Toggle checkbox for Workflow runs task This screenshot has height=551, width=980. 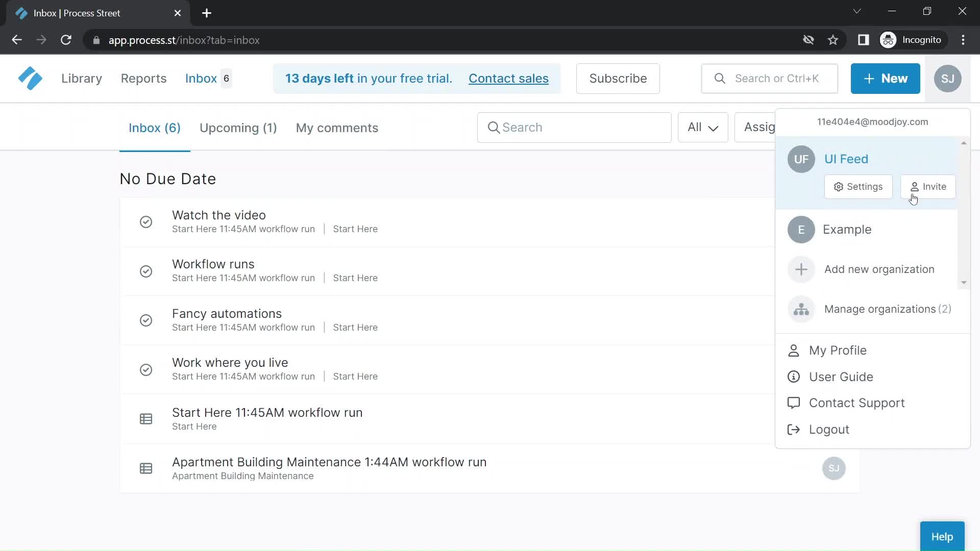tap(145, 270)
